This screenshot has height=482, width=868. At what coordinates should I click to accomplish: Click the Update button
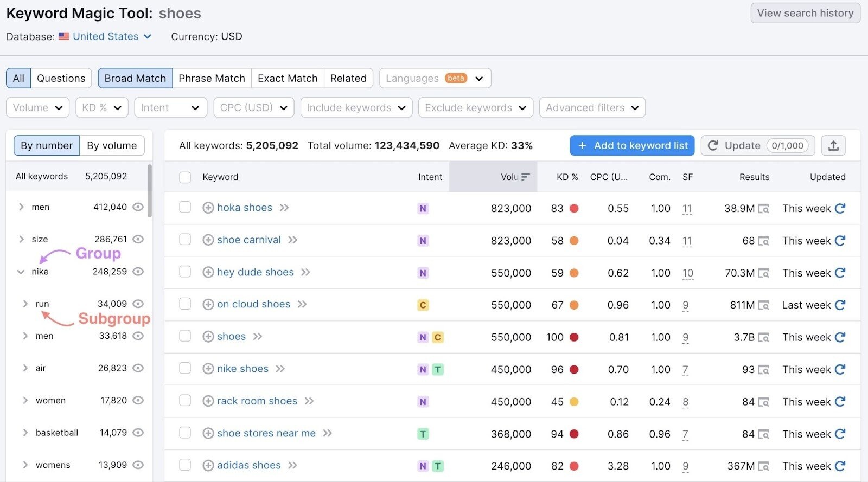pos(758,145)
